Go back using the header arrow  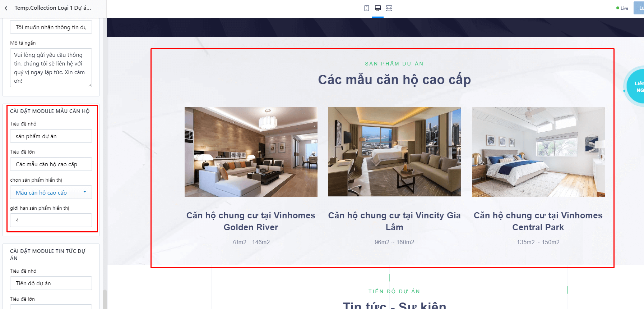(6, 8)
